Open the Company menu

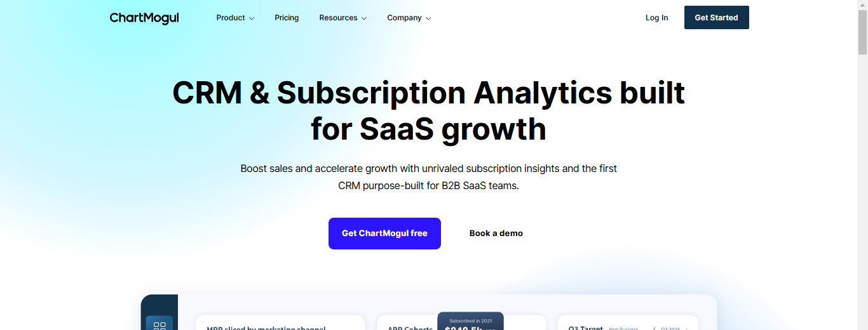point(404,18)
